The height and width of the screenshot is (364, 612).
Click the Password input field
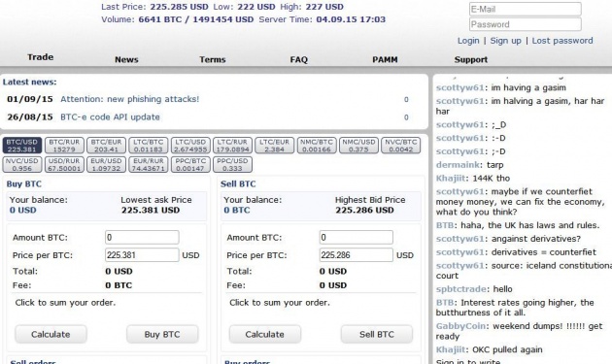525,24
